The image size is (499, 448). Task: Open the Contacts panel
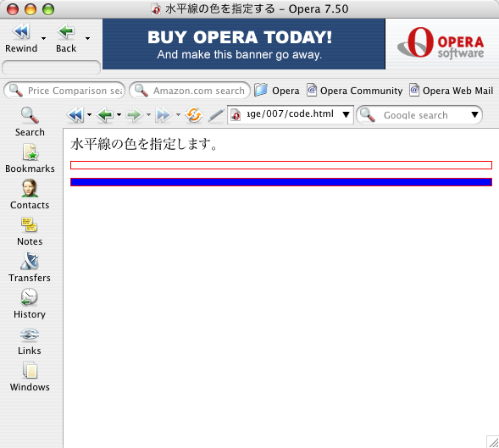(30, 195)
